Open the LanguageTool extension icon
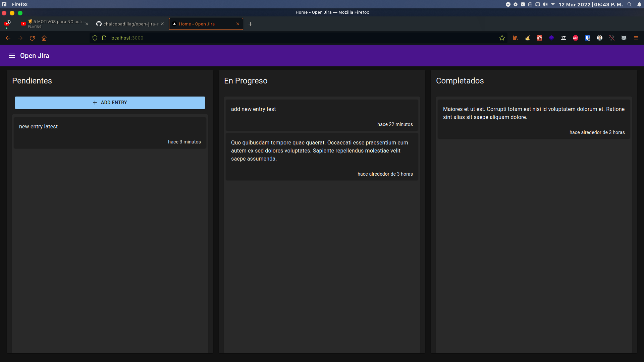This screenshot has width=644, height=362. [x=563, y=38]
